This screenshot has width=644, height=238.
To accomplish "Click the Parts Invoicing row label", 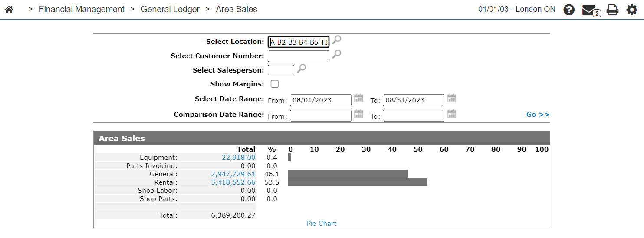I will point(152,166).
